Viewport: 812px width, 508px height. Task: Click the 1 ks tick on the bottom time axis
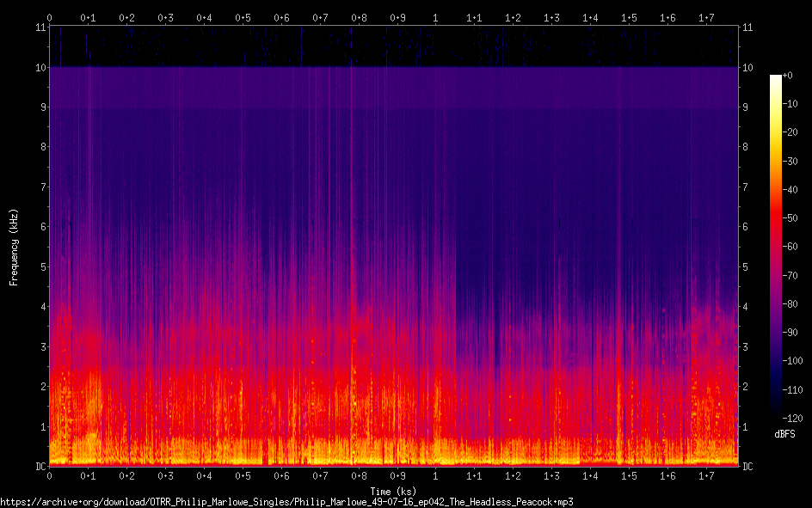coord(436,475)
